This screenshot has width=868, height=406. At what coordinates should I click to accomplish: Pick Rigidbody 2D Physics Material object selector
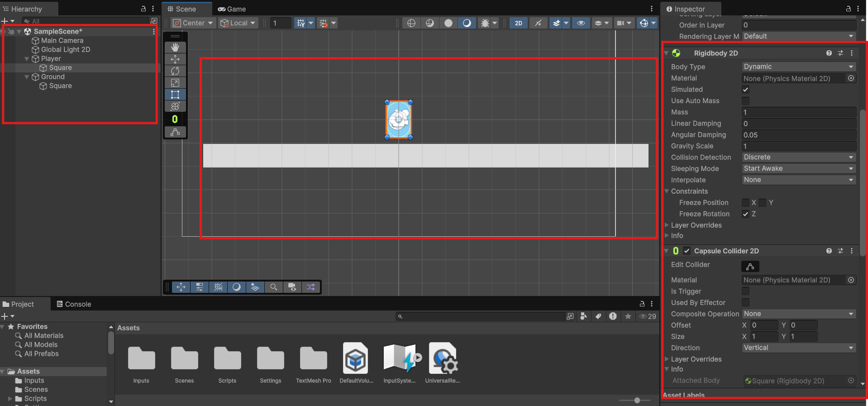click(x=851, y=78)
